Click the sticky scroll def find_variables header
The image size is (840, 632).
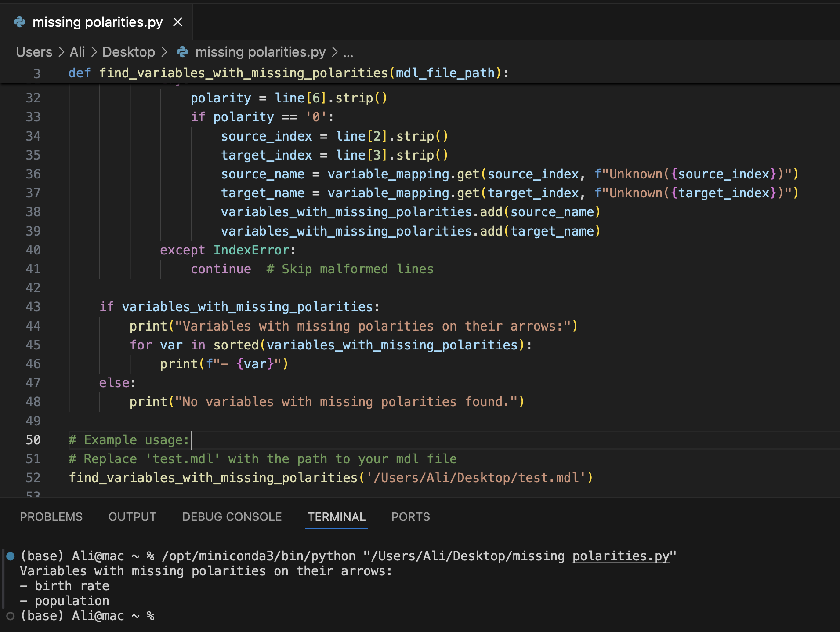(x=289, y=73)
